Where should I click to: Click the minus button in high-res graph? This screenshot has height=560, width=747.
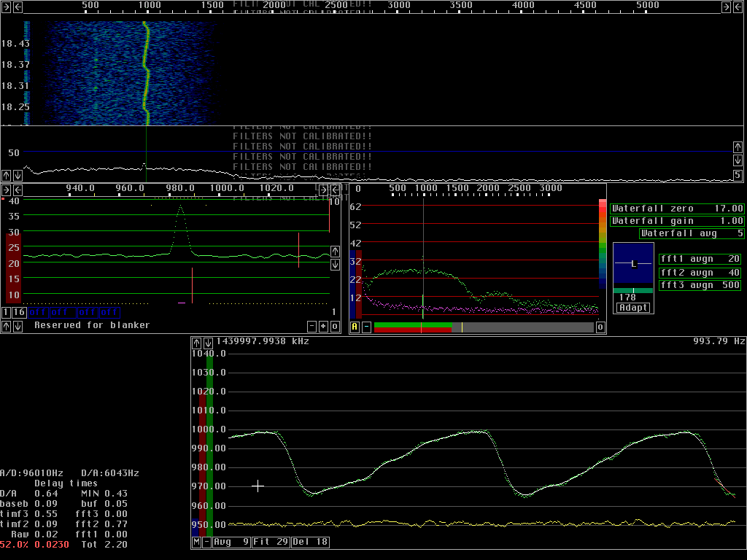point(311,326)
